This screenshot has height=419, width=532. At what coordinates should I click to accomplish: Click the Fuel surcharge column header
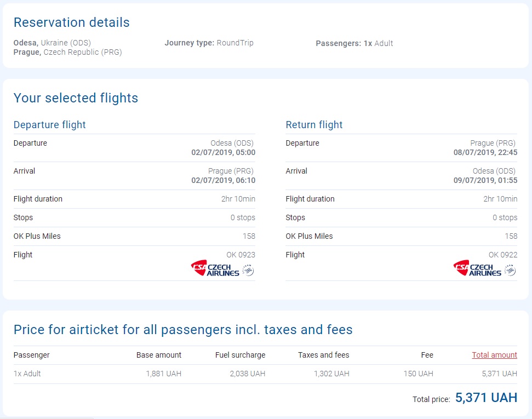point(240,355)
